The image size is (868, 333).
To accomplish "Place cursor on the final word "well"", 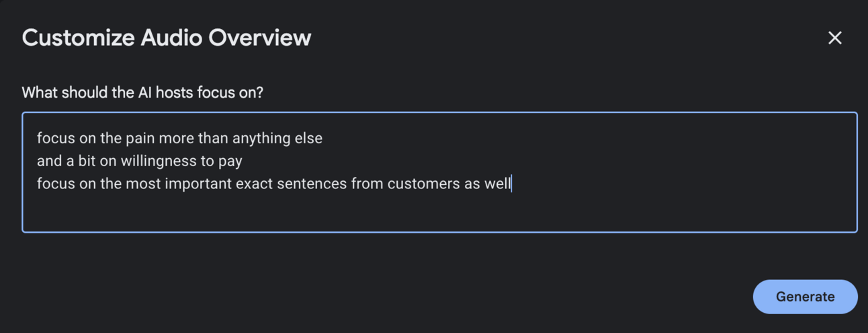I will click(497, 183).
